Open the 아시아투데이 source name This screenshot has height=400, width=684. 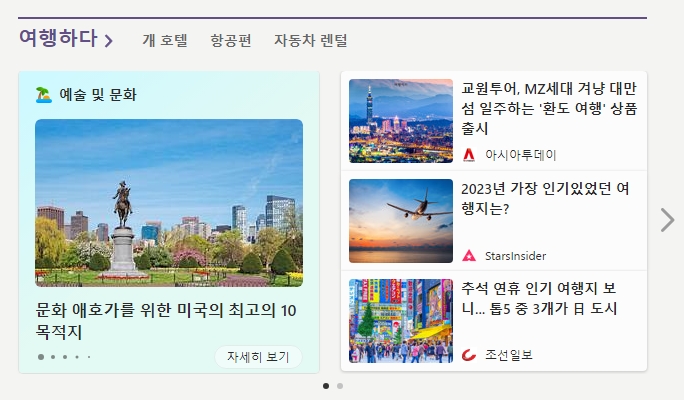520,155
